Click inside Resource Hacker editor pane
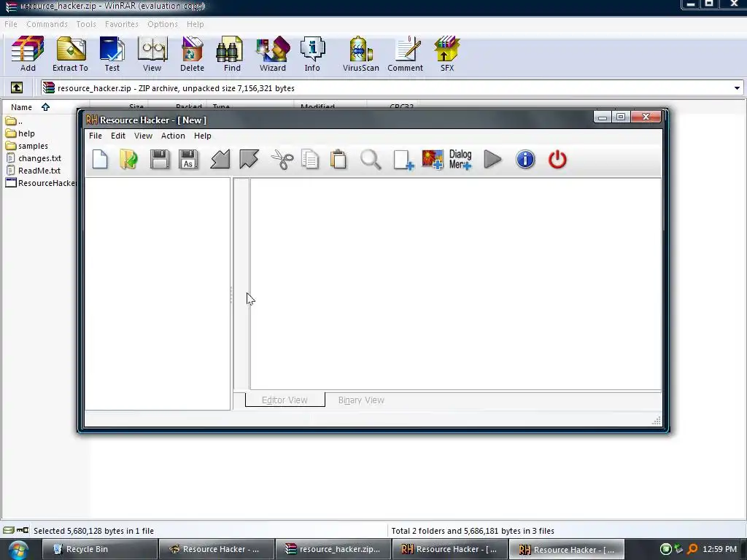Screen dimensions: 747x560 [x=455, y=284]
